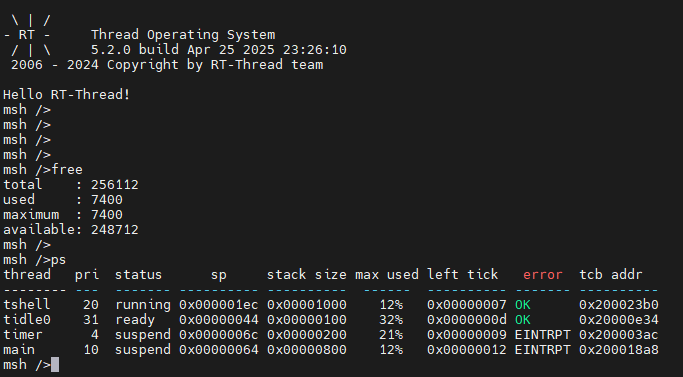Select the build version line '5.2.0 build Apr 25 2025'
The height and width of the screenshot is (377, 683).
(183, 50)
